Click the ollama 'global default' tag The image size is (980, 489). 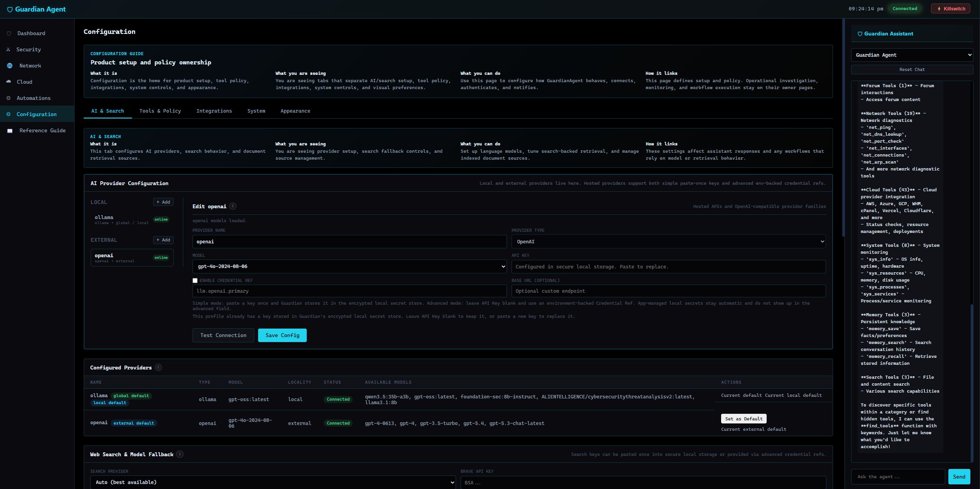(131, 396)
